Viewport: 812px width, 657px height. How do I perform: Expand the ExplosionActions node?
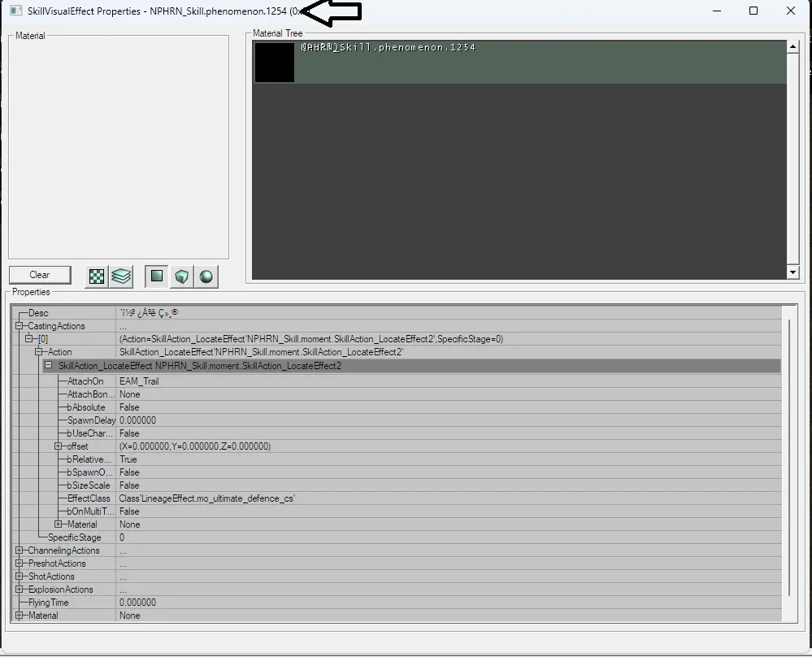(20, 590)
